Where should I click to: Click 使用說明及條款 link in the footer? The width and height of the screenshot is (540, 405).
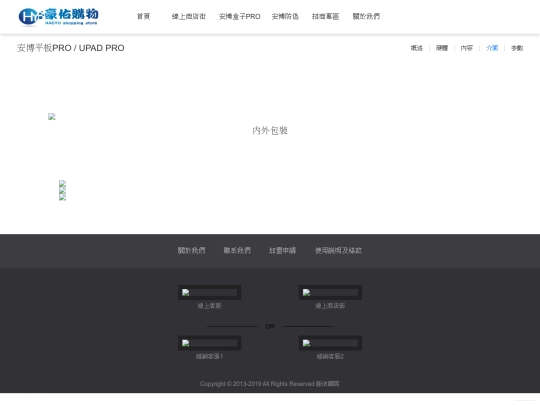pos(338,250)
